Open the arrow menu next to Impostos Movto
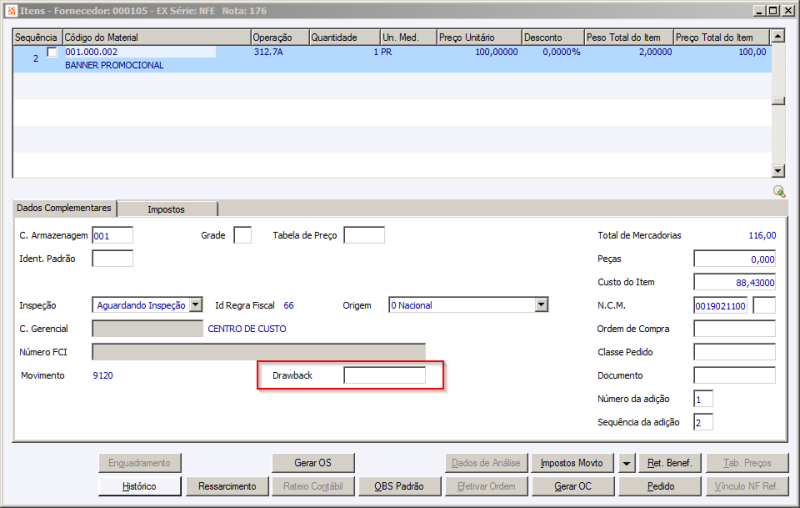Viewport: 800px width, 508px height. click(x=626, y=463)
